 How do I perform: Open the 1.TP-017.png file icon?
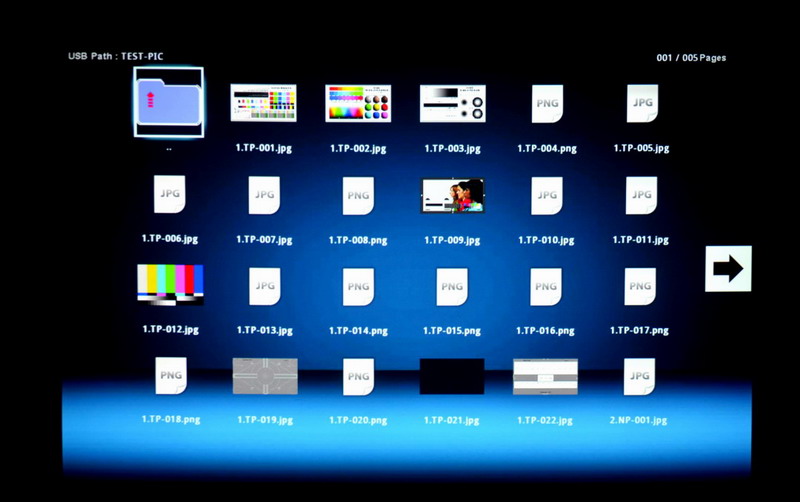(x=640, y=286)
